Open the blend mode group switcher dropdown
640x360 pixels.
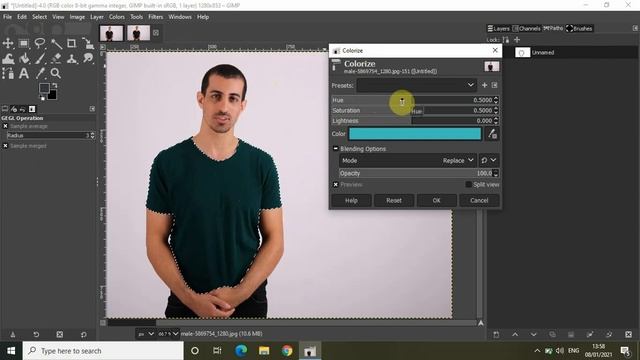(488, 160)
